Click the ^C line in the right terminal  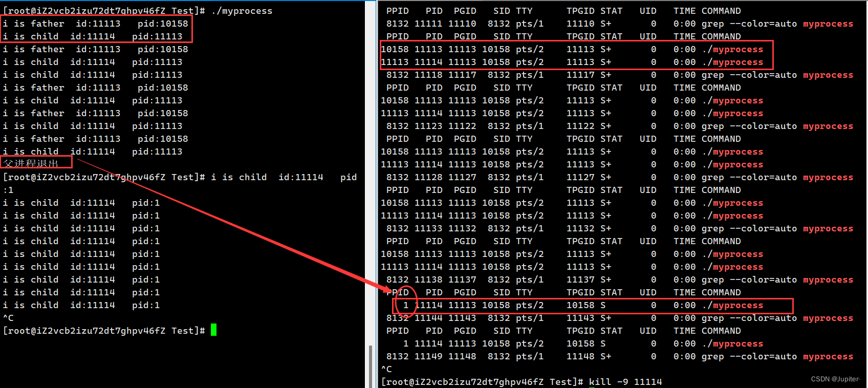[x=386, y=369]
